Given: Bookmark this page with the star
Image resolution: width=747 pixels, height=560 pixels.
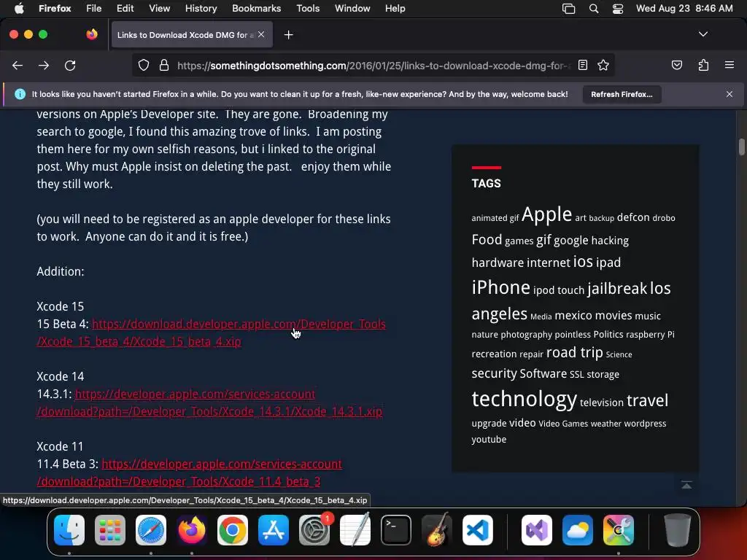Looking at the screenshot, I should [603, 65].
